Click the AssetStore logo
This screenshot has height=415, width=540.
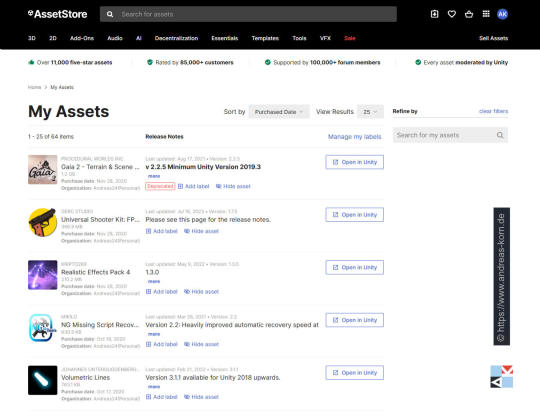click(x=58, y=14)
